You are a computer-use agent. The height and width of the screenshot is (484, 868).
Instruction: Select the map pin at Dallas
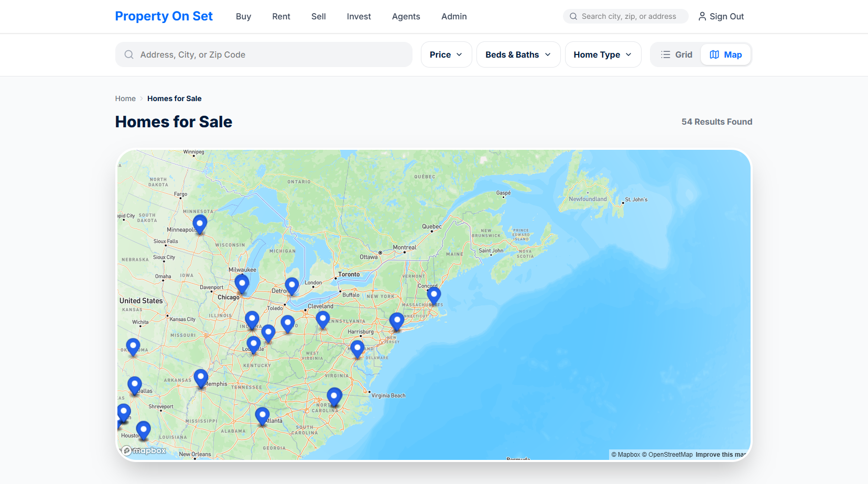(135, 386)
